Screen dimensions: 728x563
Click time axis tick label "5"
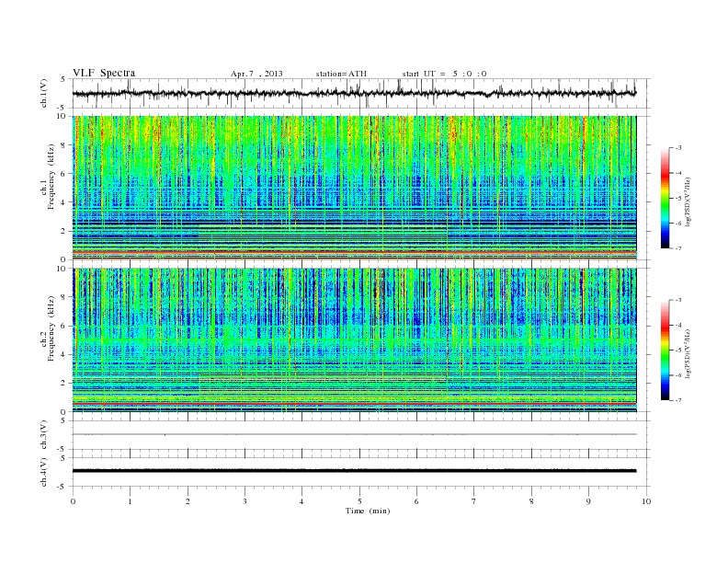click(x=359, y=501)
